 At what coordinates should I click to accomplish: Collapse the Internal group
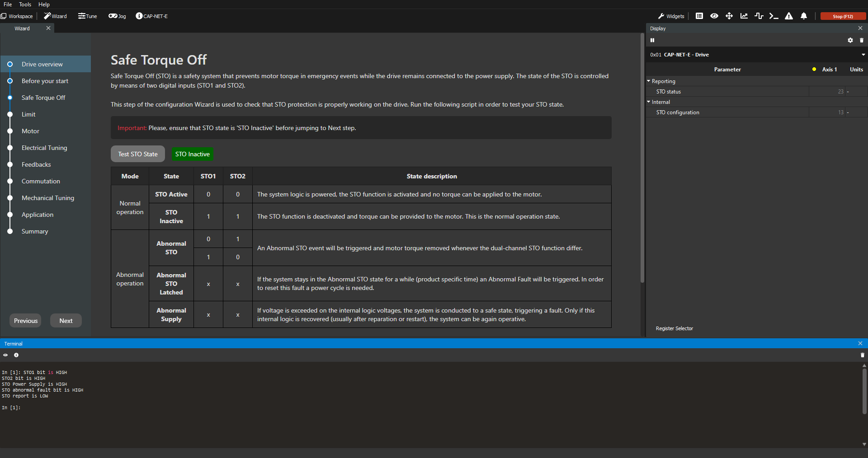[649, 102]
